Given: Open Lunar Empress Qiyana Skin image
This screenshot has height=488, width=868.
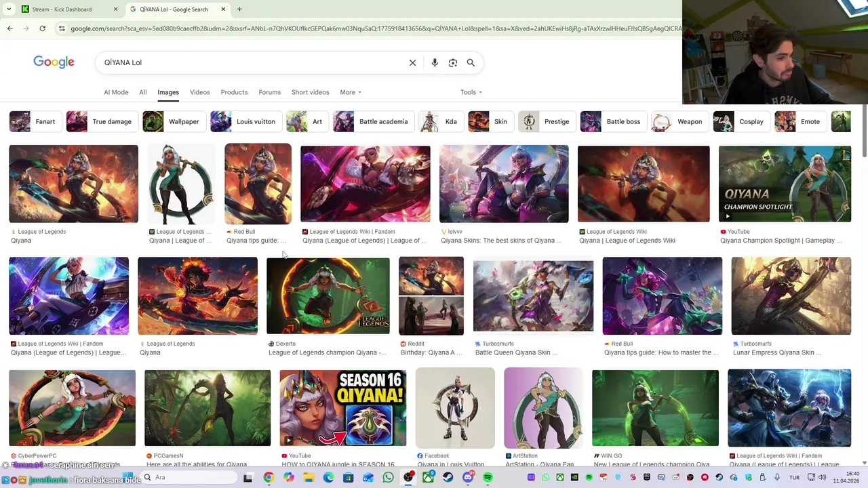Looking at the screenshot, I should click(x=791, y=296).
